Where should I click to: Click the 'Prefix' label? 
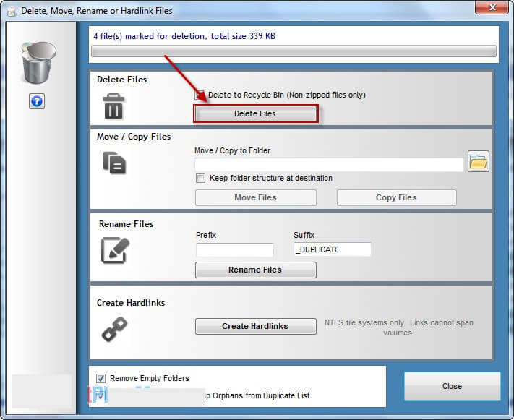[206, 235]
